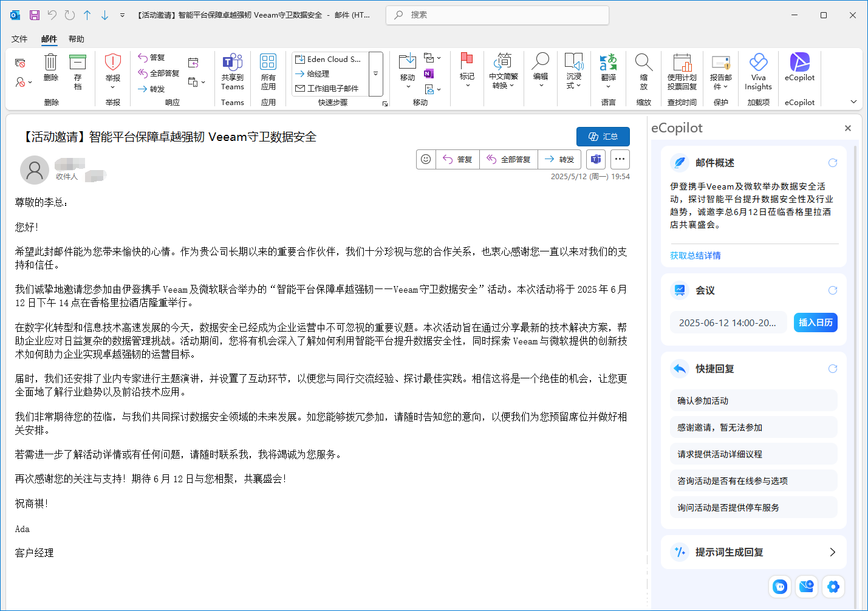Refresh the 邮件概述 summary
Image resolution: width=868 pixels, height=611 pixels.
tap(832, 163)
